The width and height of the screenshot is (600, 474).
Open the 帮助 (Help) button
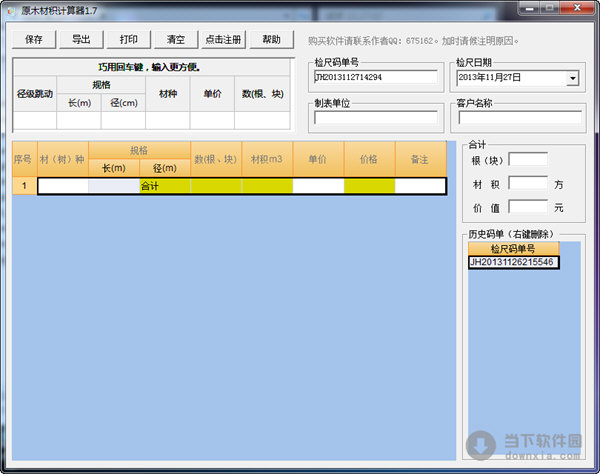tap(271, 39)
